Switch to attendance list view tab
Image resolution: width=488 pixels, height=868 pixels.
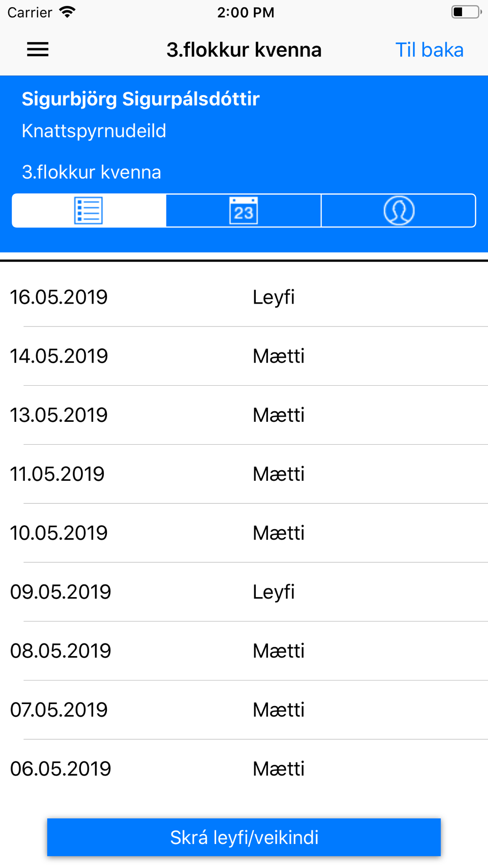click(x=89, y=210)
